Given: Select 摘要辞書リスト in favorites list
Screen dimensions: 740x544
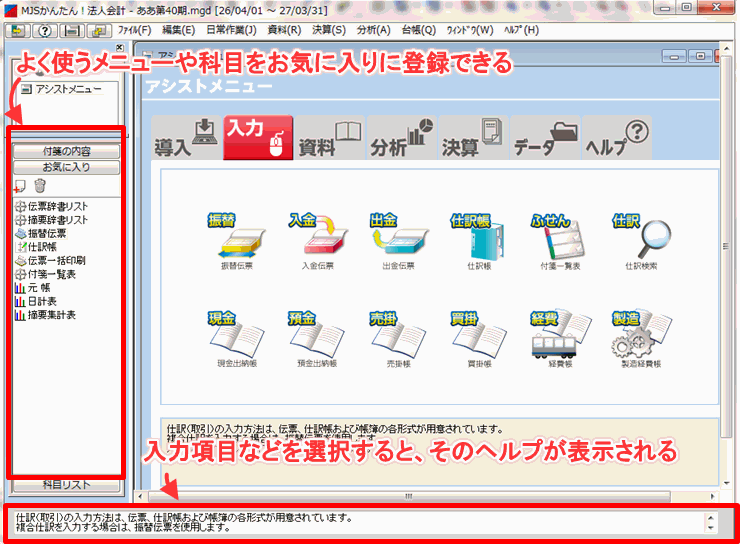Looking at the screenshot, I should [51, 220].
